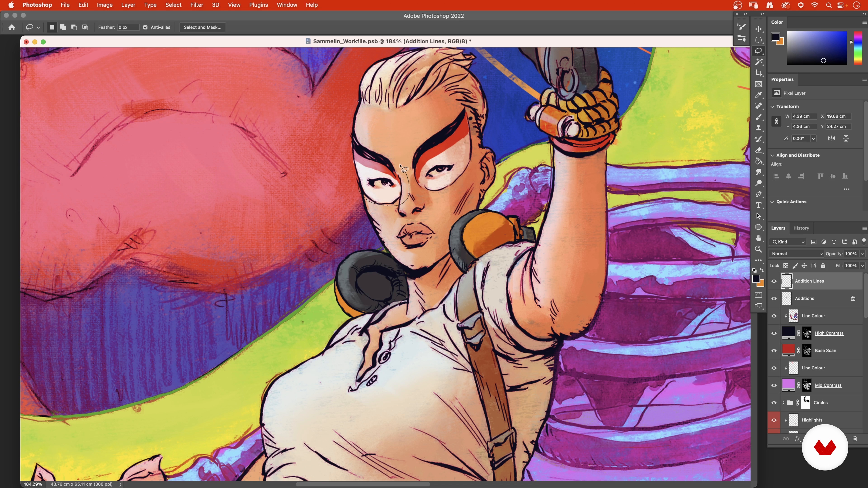Collapse the Align and Distribute section

[x=772, y=155]
